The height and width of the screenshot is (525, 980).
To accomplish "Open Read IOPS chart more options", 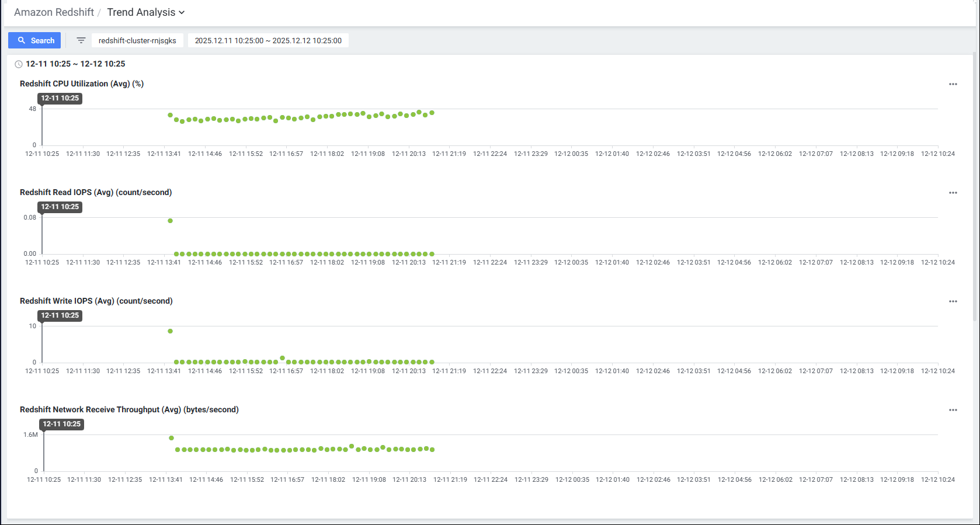I will [x=953, y=193].
